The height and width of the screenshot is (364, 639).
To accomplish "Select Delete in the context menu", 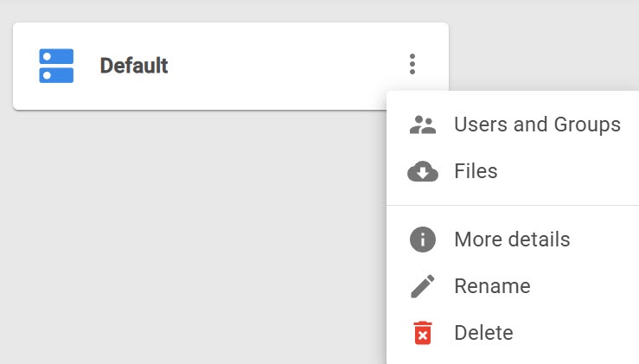I will (483, 333).
